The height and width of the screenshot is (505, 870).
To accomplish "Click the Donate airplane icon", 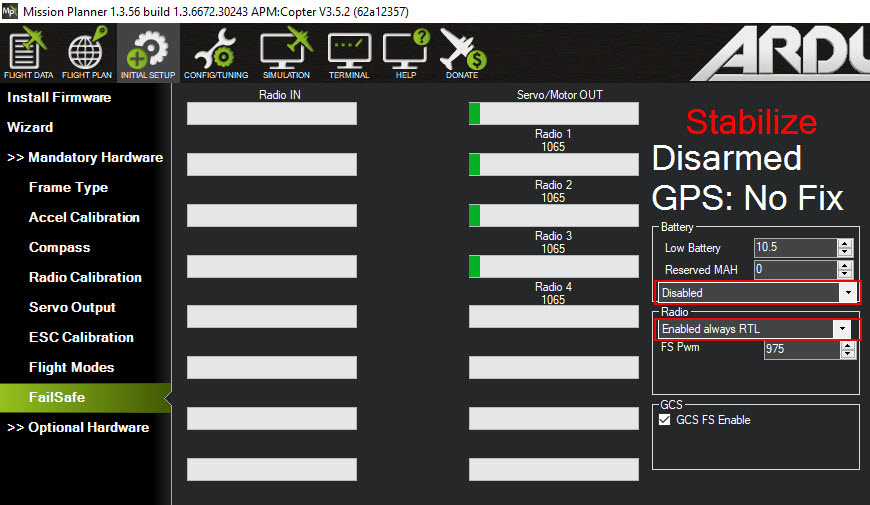I will click(462, 54).
